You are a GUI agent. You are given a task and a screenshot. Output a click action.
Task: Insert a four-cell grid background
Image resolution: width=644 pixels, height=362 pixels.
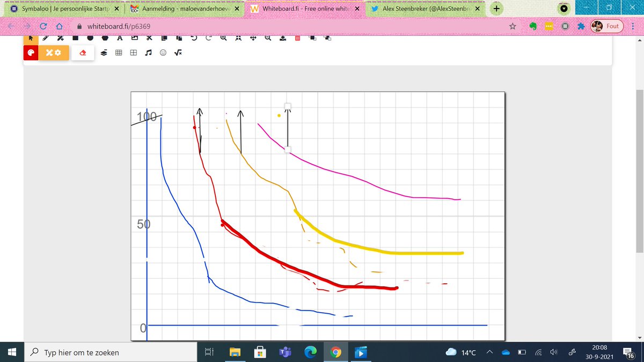coord(134,53)
